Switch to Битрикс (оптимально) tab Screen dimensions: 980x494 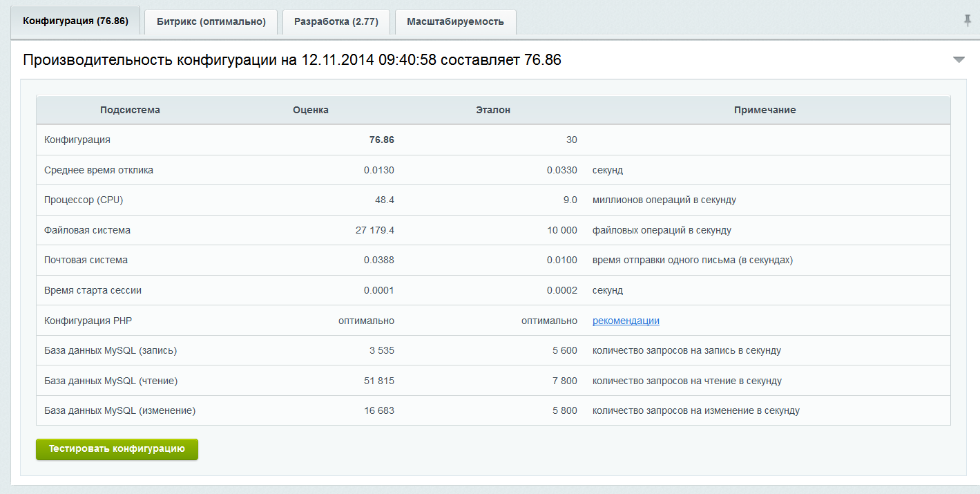(211, 21)
